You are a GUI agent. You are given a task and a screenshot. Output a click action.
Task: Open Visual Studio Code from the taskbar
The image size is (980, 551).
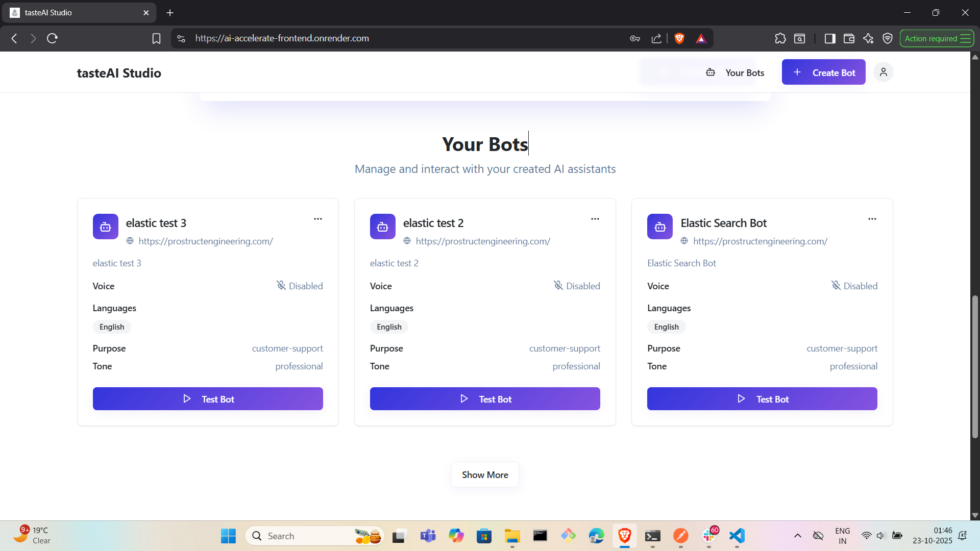point(737,536)
